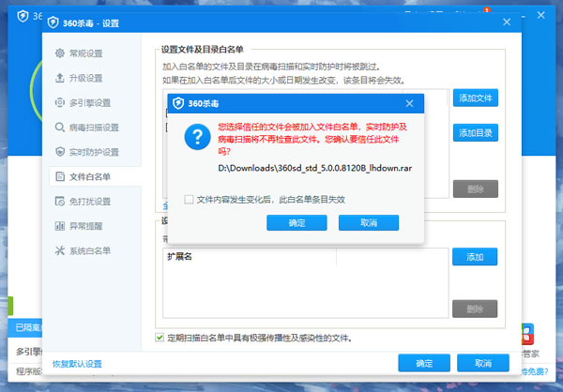Image resolution: width=563 pixels, height=392 pixels.
Task: Click the gear icon beside 常规设置
Action: coord(60,53)
